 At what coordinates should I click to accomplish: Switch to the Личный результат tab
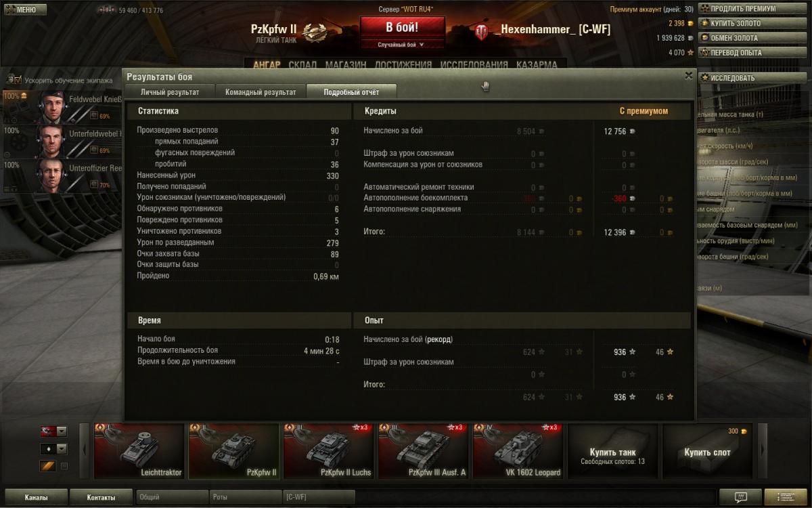click(x=170, y=92)
